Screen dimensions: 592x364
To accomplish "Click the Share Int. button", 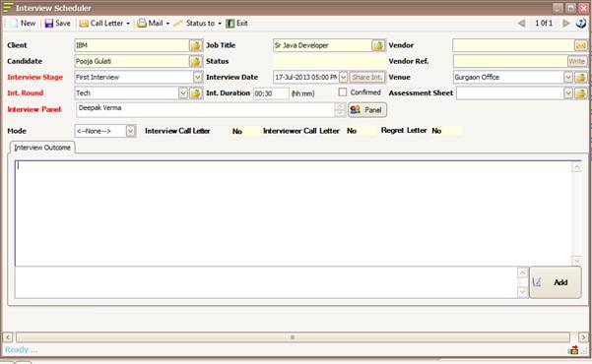I will point(367,78).
